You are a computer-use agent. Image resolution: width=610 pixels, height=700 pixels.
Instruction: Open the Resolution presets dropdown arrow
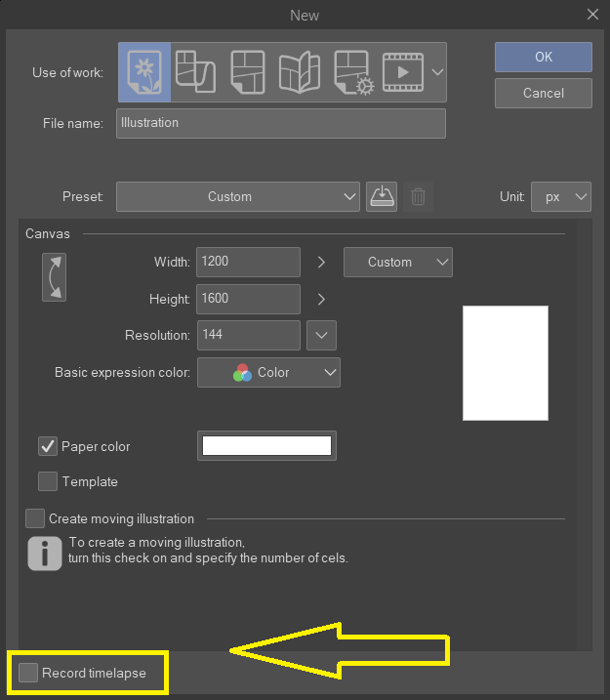click(x=322, y=335)
